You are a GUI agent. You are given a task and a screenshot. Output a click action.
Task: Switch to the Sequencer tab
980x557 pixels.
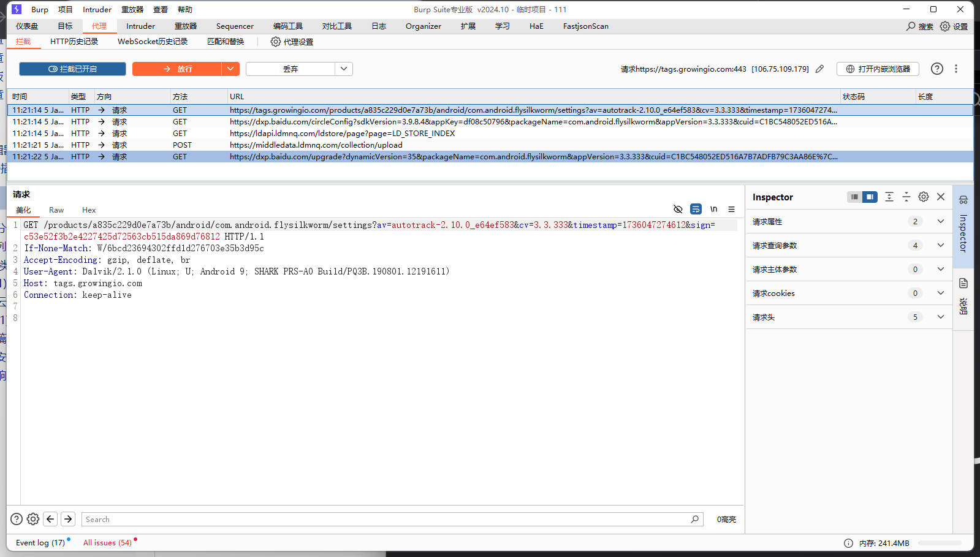[235, 26]
